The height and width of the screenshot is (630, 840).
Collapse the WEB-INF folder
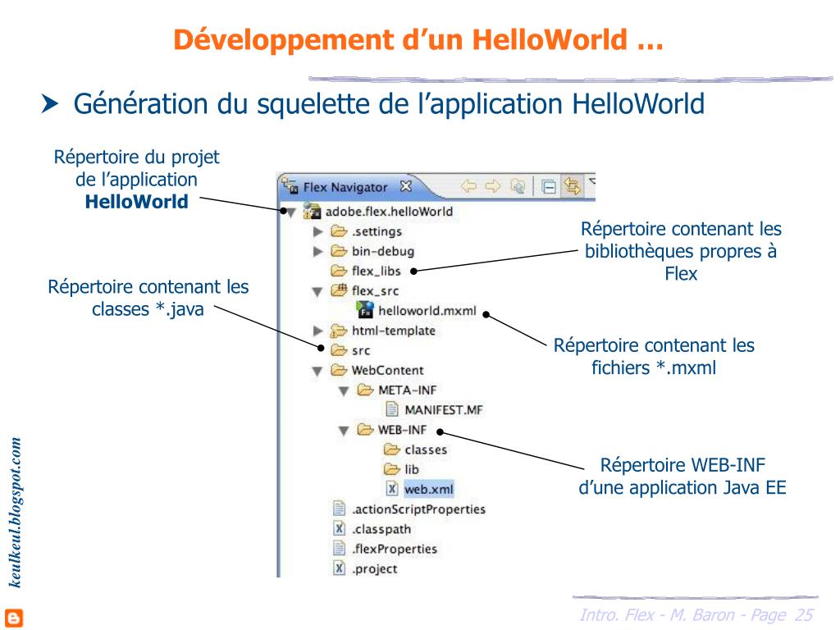(344, 431)
